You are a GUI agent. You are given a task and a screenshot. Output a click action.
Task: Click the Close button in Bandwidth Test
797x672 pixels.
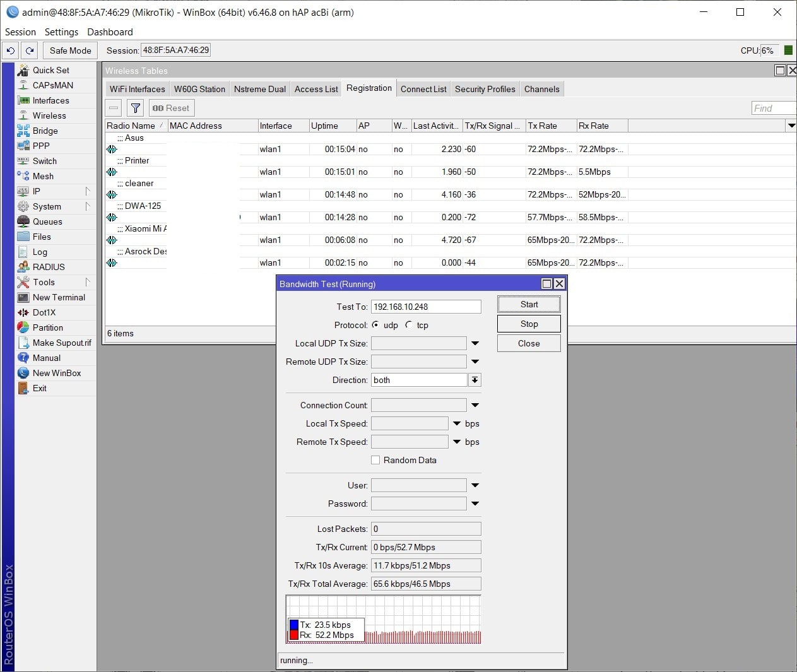(529, 343)
